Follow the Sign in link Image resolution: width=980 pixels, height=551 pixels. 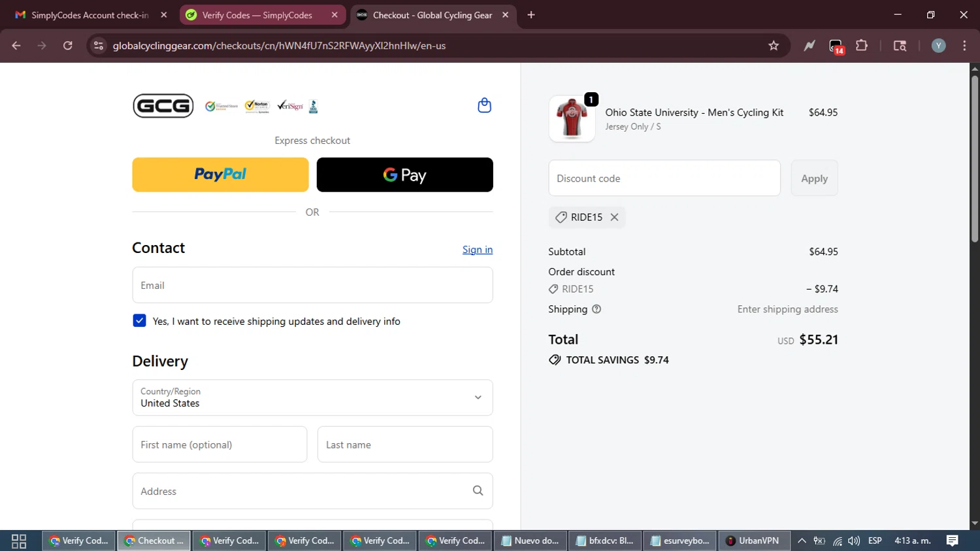pyautogui.click(x=478, y=250)
